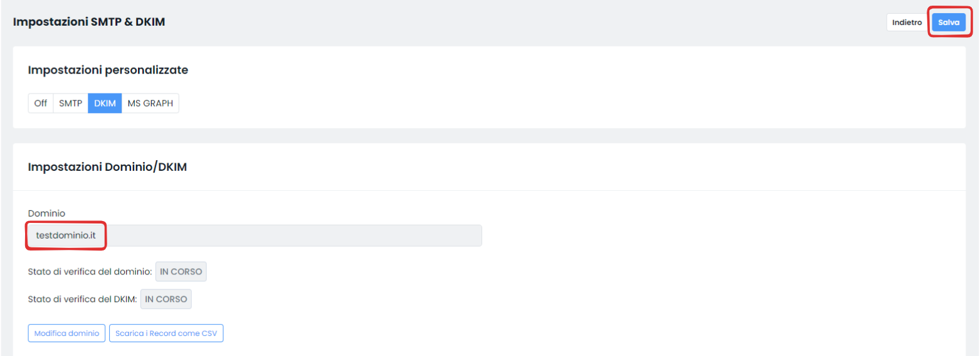Click the DKIM verification IN CORSO badge
This screenshot has width=980, height=356.
tap(166, 299)
